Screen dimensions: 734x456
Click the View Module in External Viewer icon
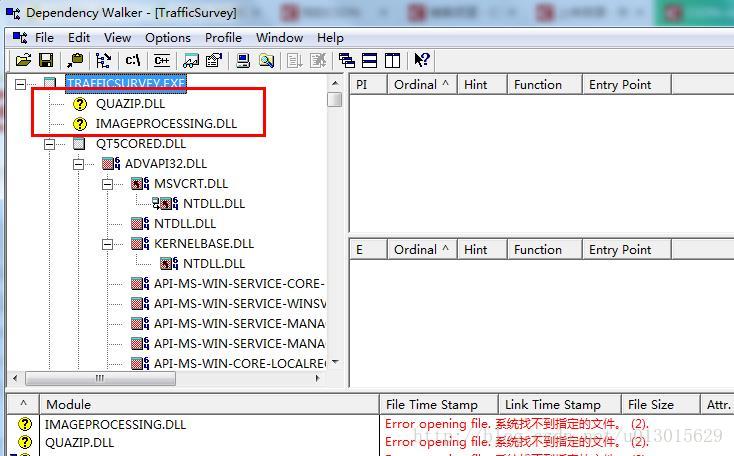click(191, 60)
